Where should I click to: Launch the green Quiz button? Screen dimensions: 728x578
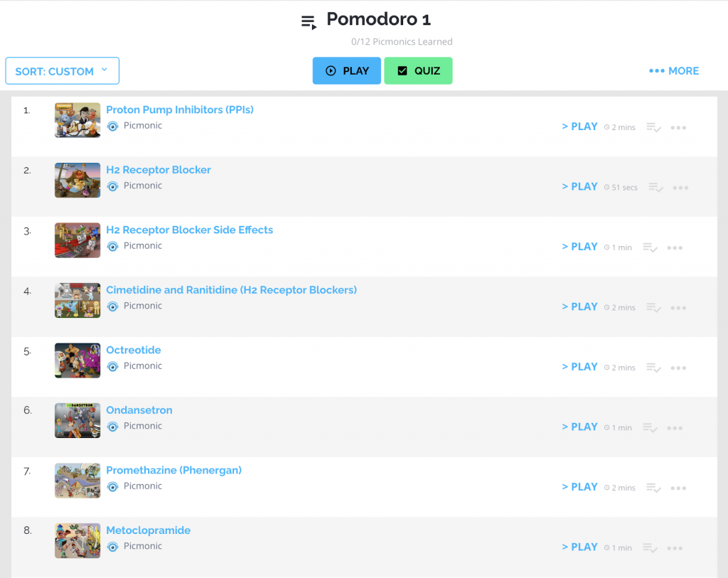click(418, 71)
